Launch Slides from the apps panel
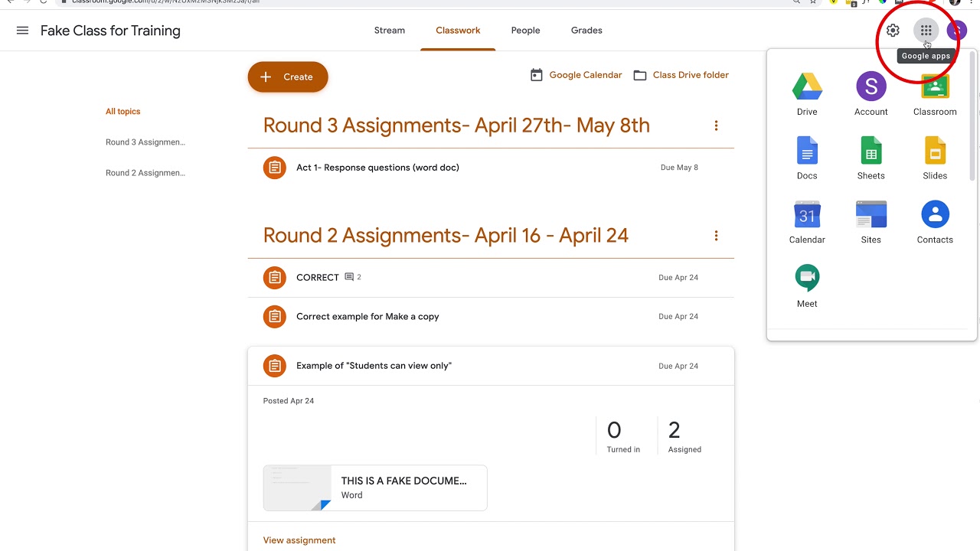 coord(935,158)
